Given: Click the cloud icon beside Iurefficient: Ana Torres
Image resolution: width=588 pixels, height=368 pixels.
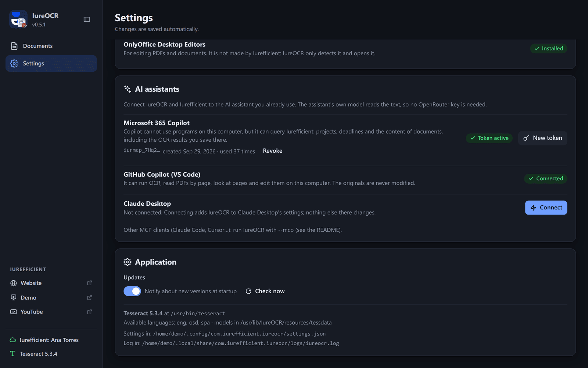Looking at the screenshot, I should (x=13, y=340).
